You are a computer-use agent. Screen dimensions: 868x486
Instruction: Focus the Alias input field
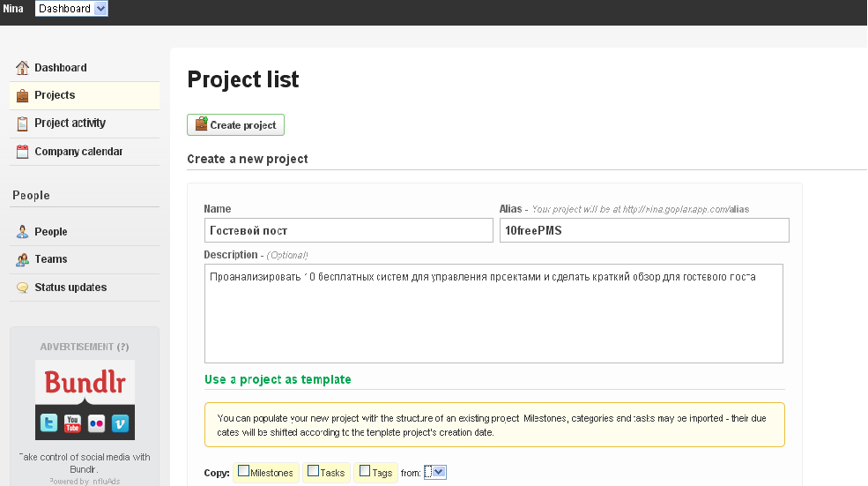tap(643, 230)
